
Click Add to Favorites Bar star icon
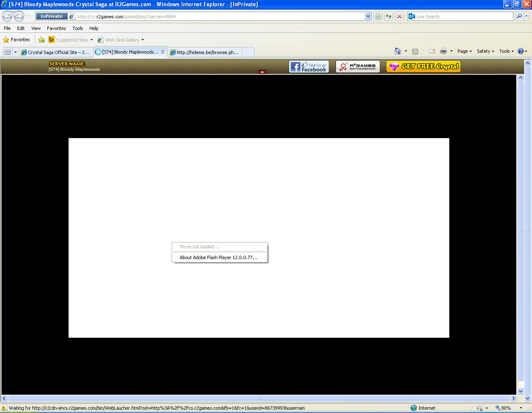42,40
